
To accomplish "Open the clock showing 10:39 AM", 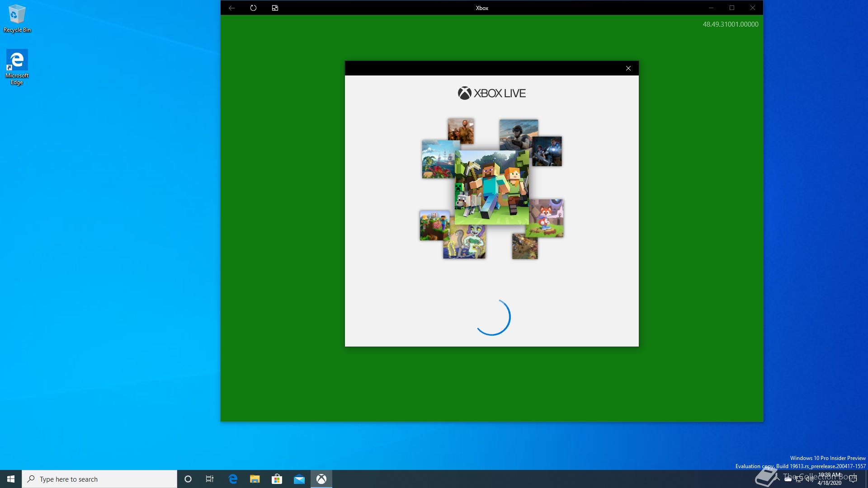I will [x=830, y=479].
